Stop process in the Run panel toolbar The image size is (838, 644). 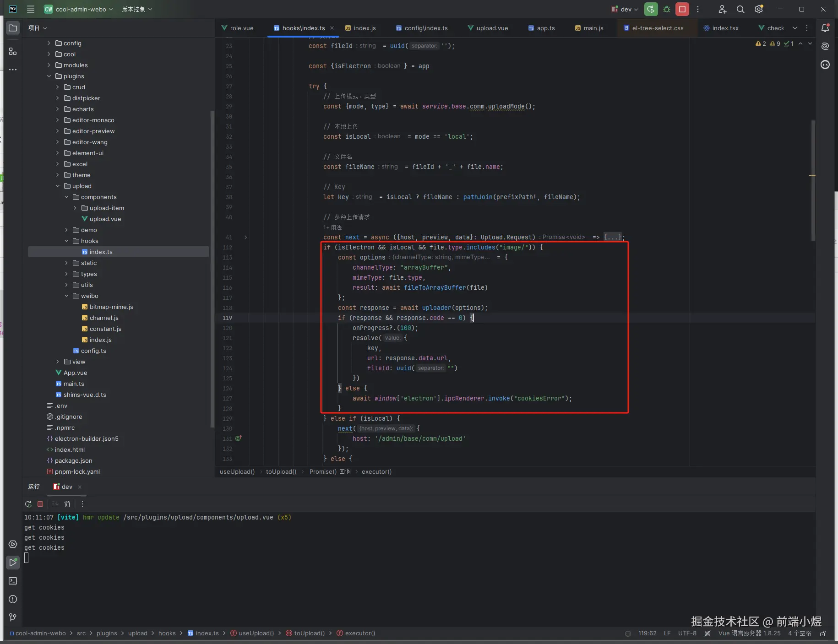(40, 504)
